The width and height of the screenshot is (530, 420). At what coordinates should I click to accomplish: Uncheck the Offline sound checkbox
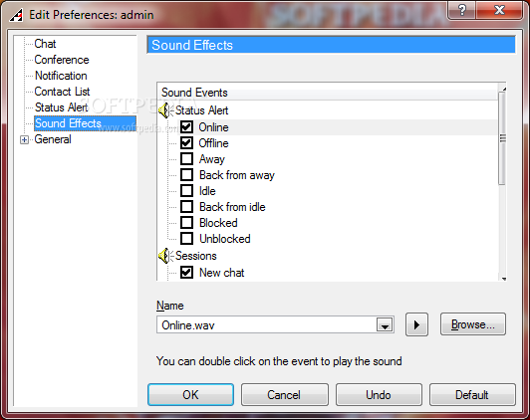(x=186, y=143)
